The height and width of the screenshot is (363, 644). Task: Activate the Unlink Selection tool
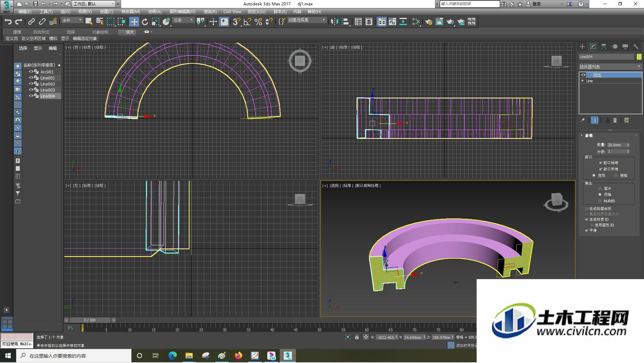pyautogui.click(x=42, y=22)
